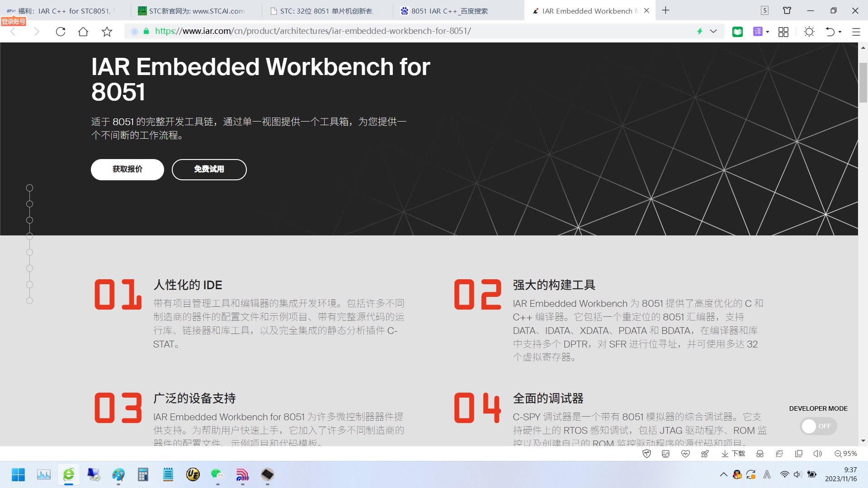This screenshot has height=488, width=868.
Task: Click the rocket accelerator status icon
Action: [705, 454]
